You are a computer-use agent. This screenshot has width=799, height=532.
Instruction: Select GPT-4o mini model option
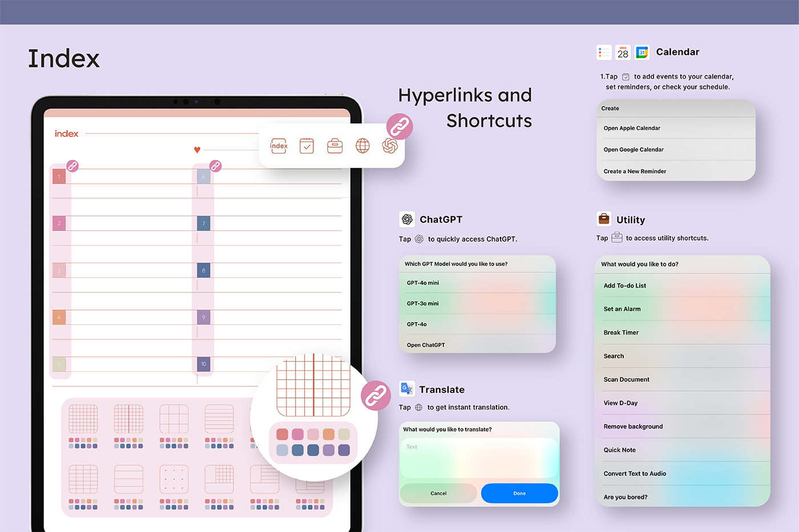click(423, 283)
